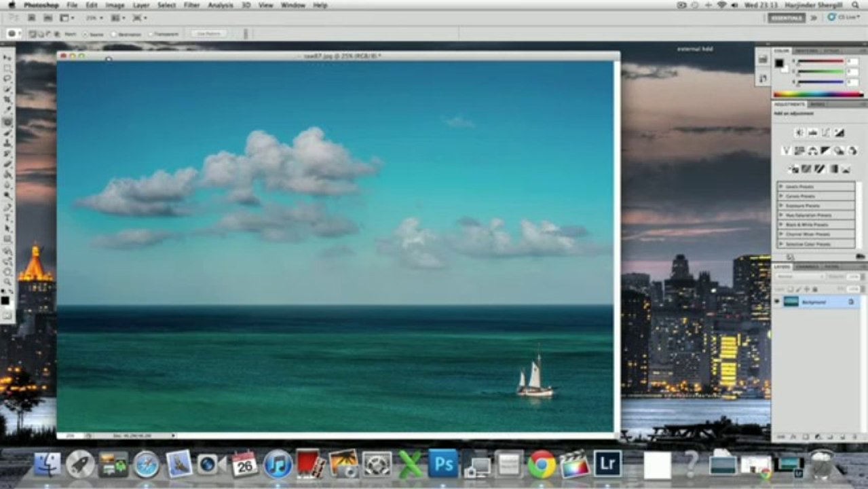Select the Move tool in toolbox
The width and height of the screenshot is (868, 489).
[7, 58]
